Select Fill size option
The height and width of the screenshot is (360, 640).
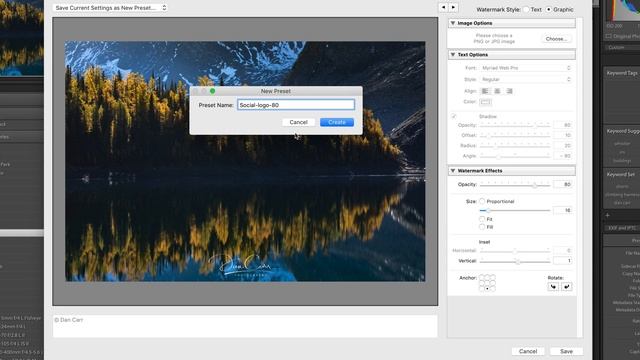[x=482, y=227]
